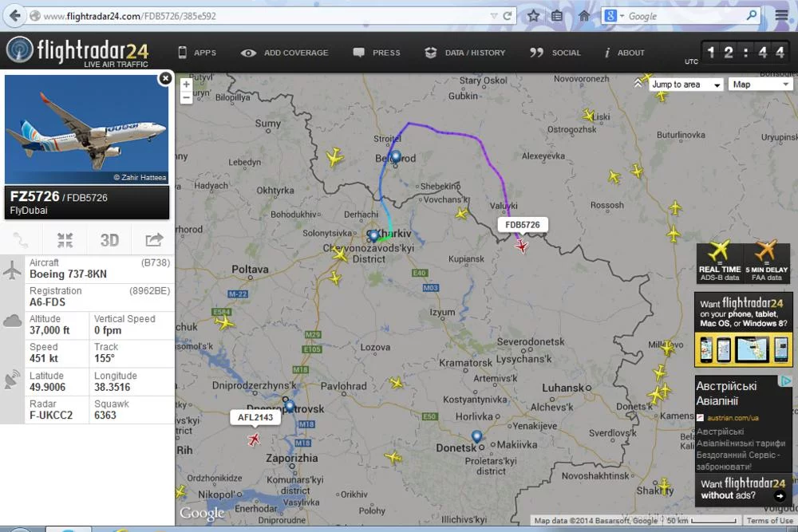Image resolution: width=798 pixels, height=532 pixels.
Task: Open the bookmarks list icon
Action: (x=557, y=16)
